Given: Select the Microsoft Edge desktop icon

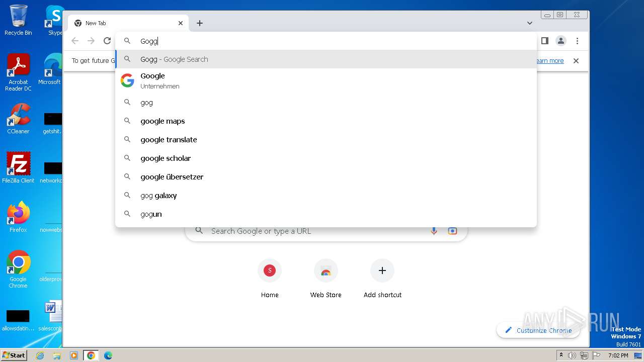Looking at the screenshot, I should point(51,69).
